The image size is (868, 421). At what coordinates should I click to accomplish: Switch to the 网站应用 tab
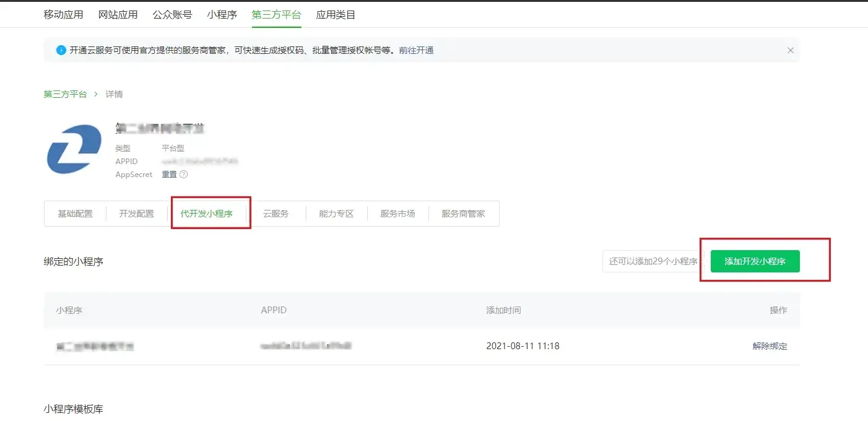[118, 14]
